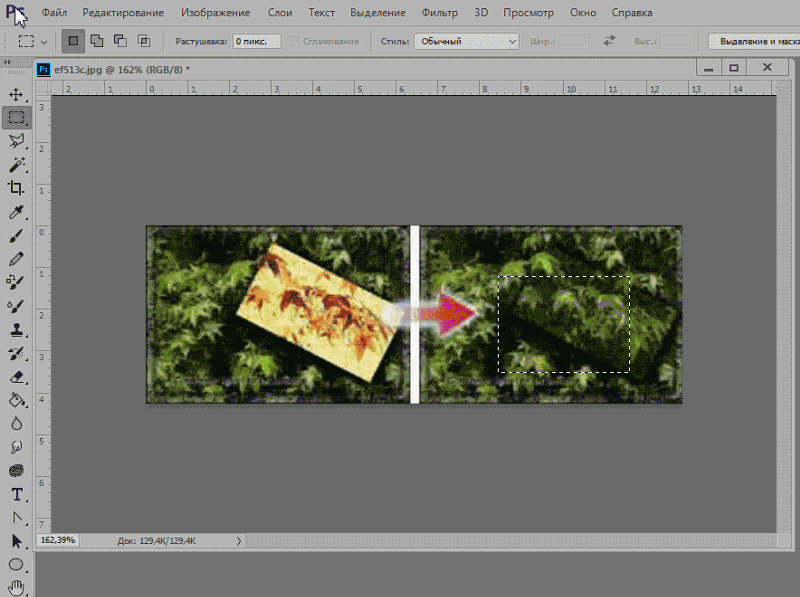Viewport: 800px width, 597px height.
Task: Open the Справка menu
Action: tap(632, 13)
